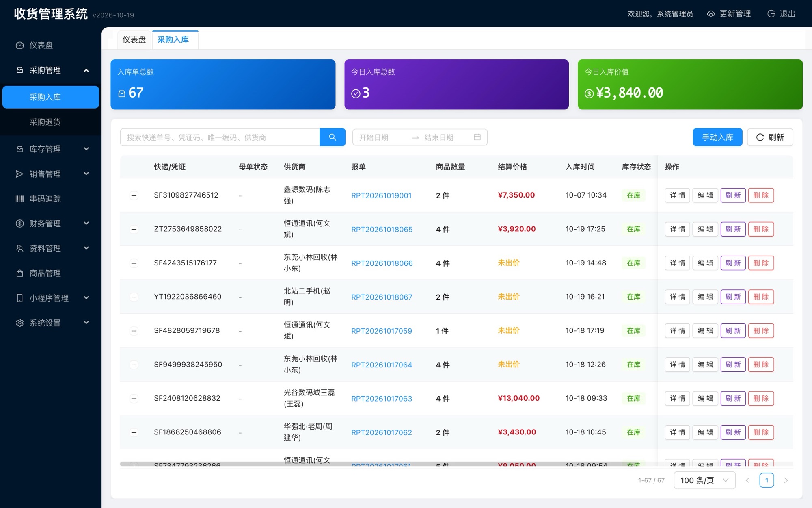Expand the 库存管理 chevron
This screenshot has width=812, height=508.
click(x=86, y=149)
